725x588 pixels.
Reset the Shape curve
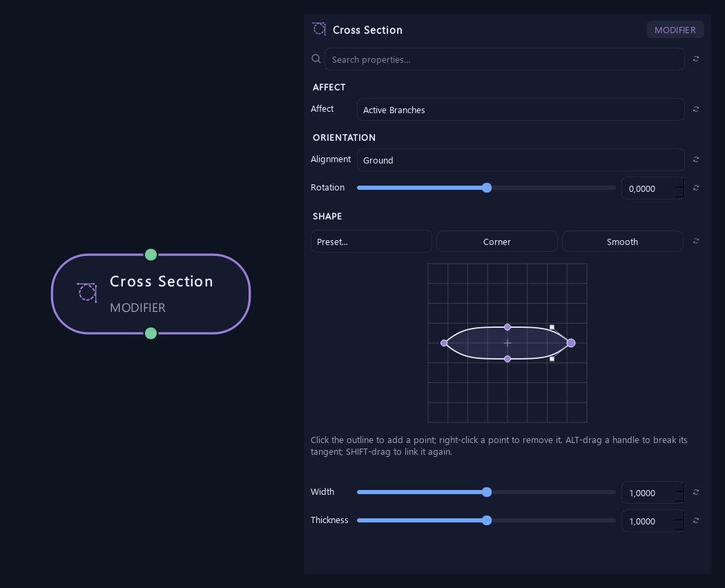pos(696,242)
